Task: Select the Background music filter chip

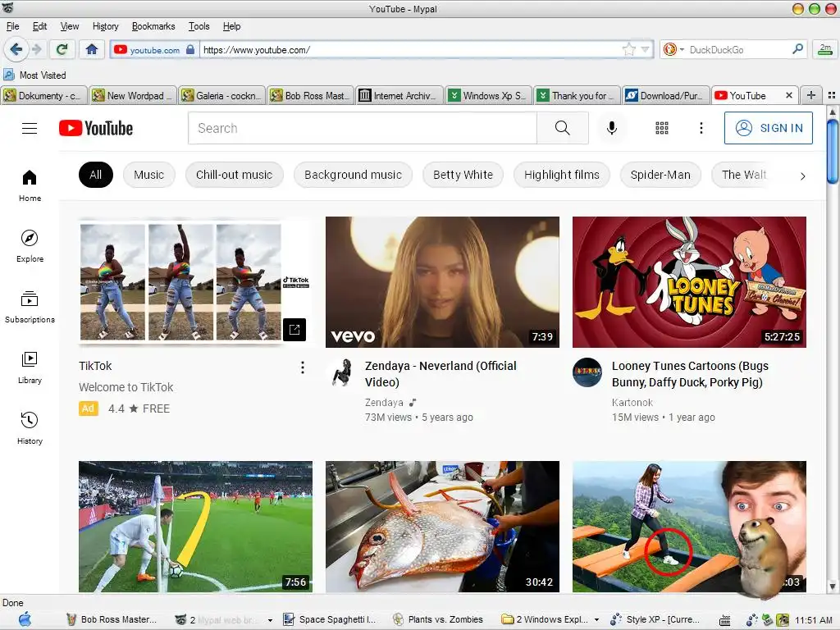Action: 353,175
